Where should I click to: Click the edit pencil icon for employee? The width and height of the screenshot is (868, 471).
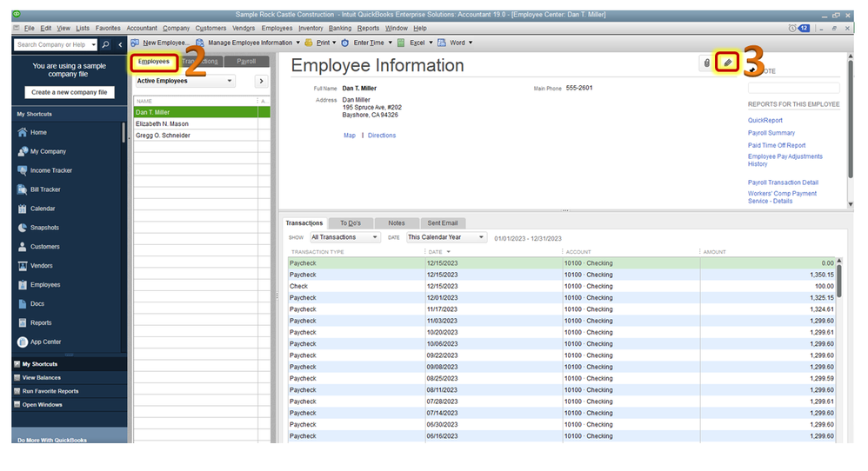727,63
